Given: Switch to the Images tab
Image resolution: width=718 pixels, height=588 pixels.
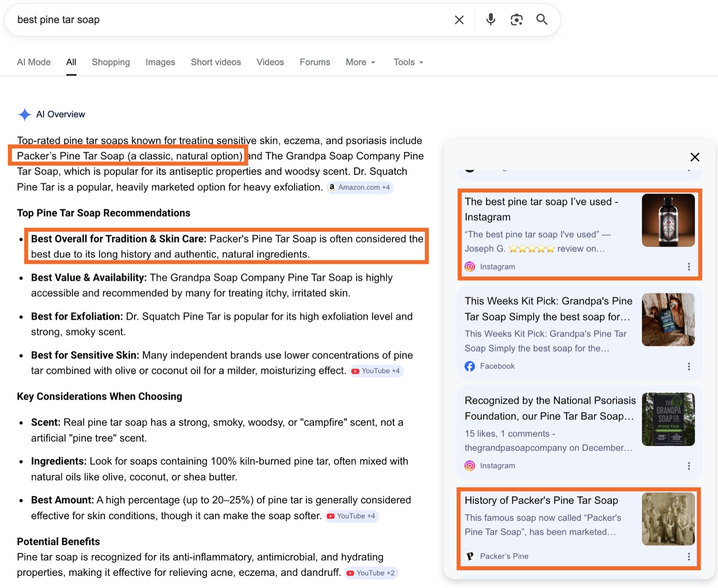Looking at the screenshot, I should (x=160, y=62).
